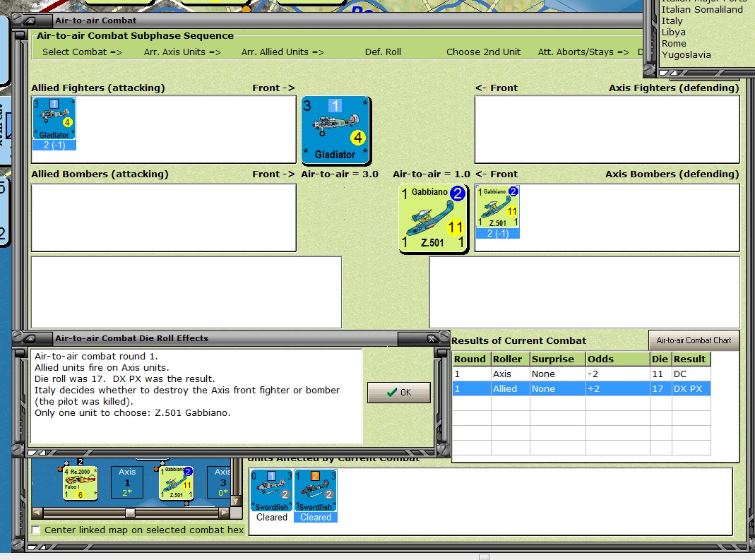Select the Axis round 1 result row
This screenshot has width=755, height=560.
point(582,374)
